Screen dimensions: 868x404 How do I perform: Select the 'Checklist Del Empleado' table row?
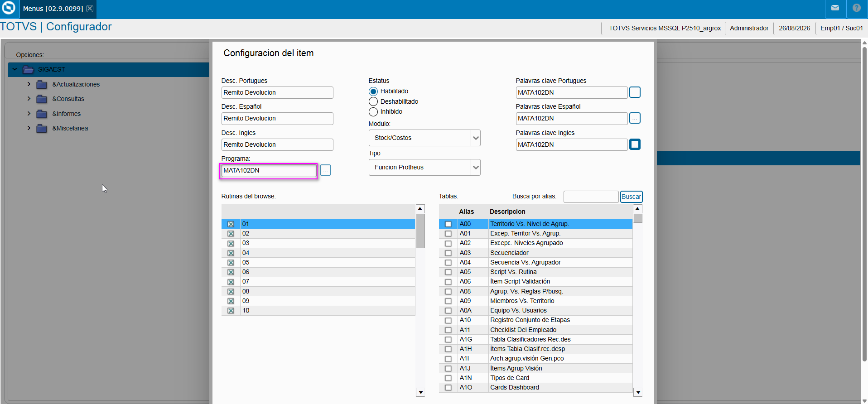tap(535, 330)
